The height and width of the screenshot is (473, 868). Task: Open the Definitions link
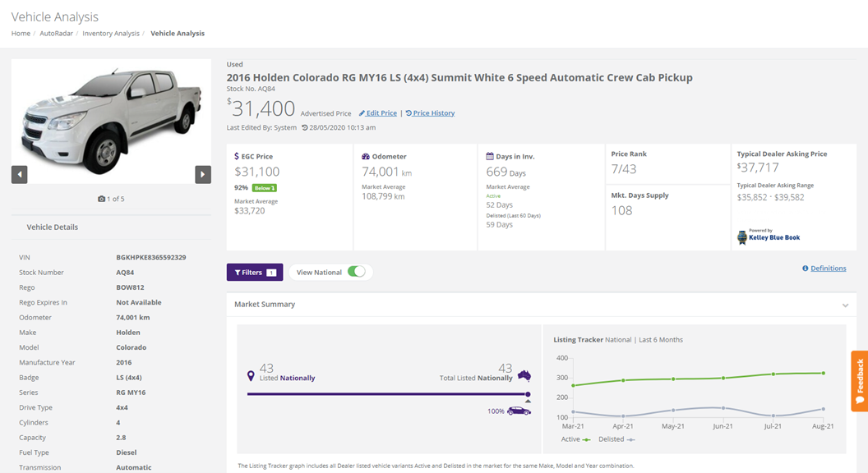coord(829,269)
